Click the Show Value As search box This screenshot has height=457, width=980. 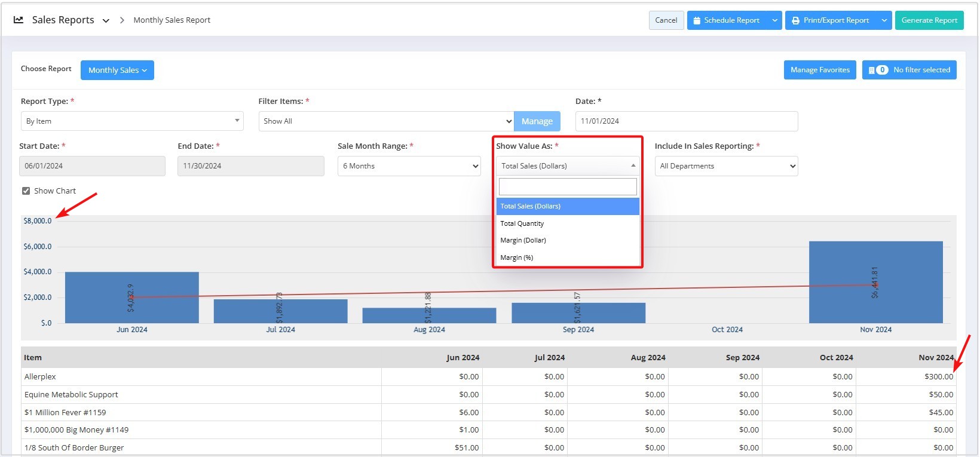point(568,186)
